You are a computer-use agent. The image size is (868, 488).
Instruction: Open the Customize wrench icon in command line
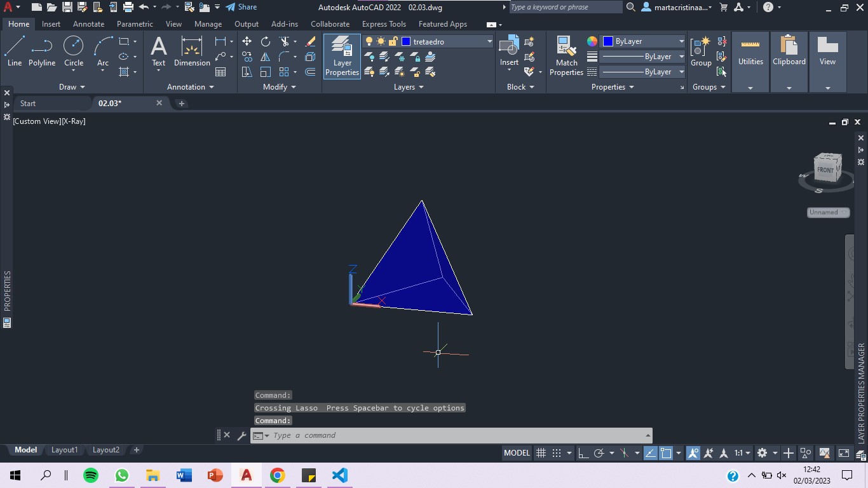pos(241,435)
